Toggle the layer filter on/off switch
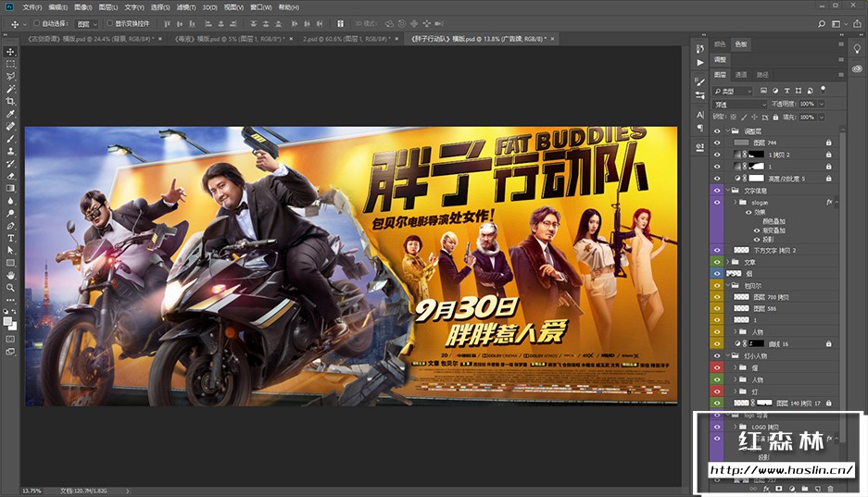The width and height of the screenshot is (868, 497). (824, 90)
